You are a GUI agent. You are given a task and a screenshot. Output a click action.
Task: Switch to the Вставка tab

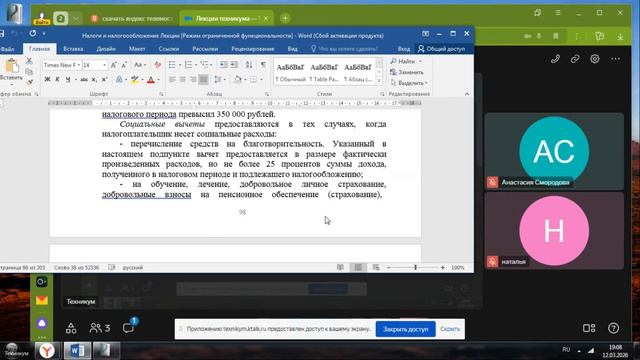[73, 49]
